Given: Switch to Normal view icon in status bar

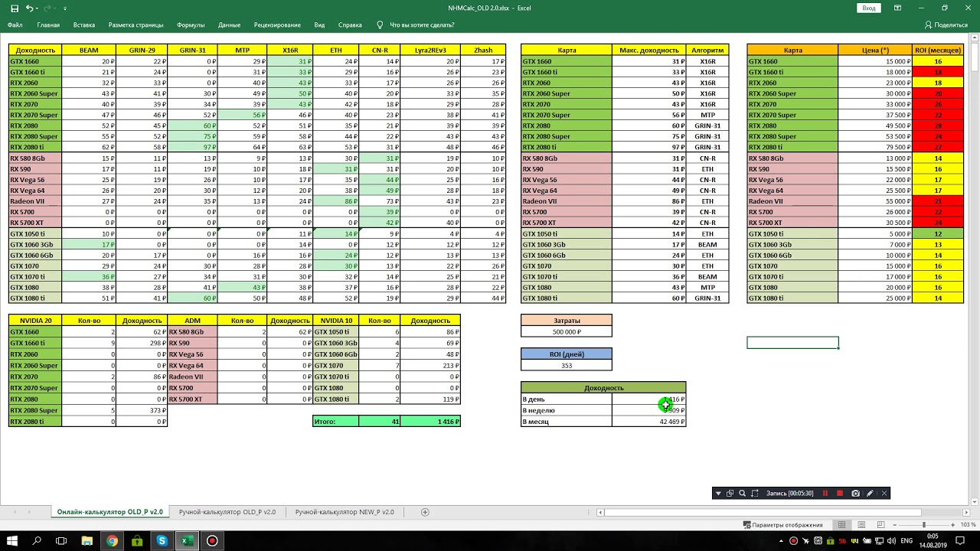Looking at the screenshot, I should click(841, 525).
